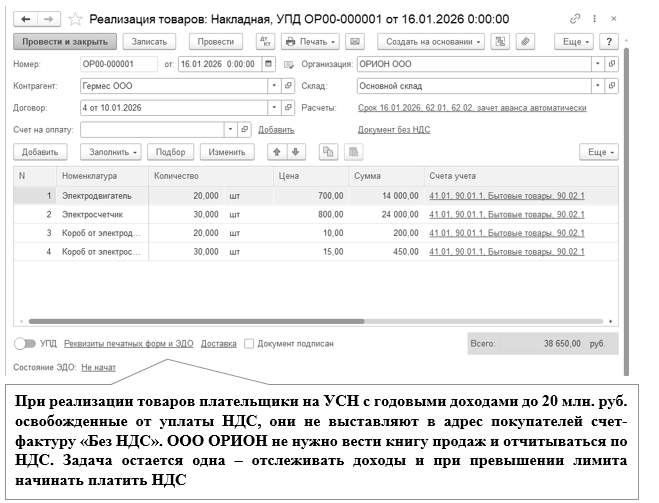Attach files with paperclip icon
This screenshot has width=659, height=503.
(x=525, y=42)
